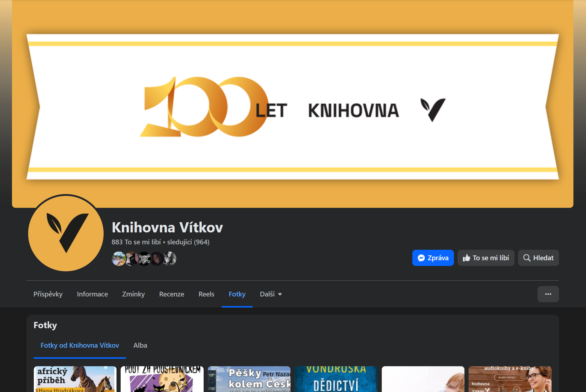Viewport: 586px width, 392px height.
Task: Open the audioknihy a e-knihy photo thumbnail
Action: click(x=510, y=379)
